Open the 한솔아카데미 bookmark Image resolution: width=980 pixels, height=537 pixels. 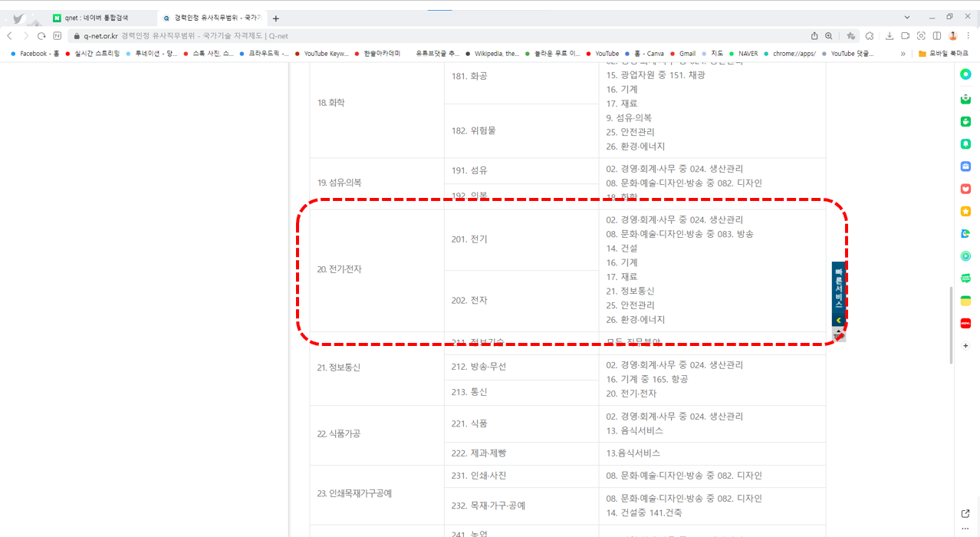(377, 54)
